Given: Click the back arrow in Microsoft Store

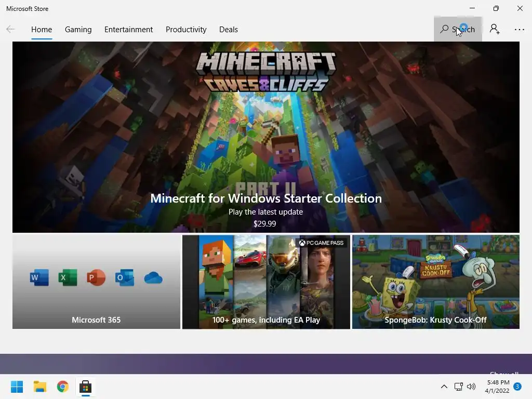Looking at the screenshot, I should 10,29.
